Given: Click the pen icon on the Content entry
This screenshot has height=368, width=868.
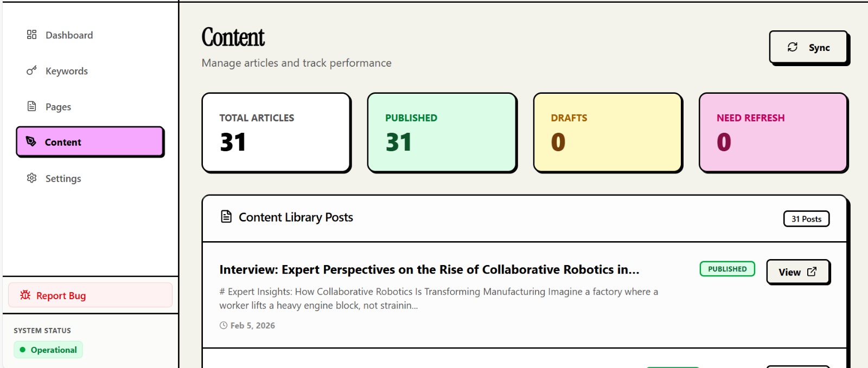Looking at the screenshot, I should point(32,141).
